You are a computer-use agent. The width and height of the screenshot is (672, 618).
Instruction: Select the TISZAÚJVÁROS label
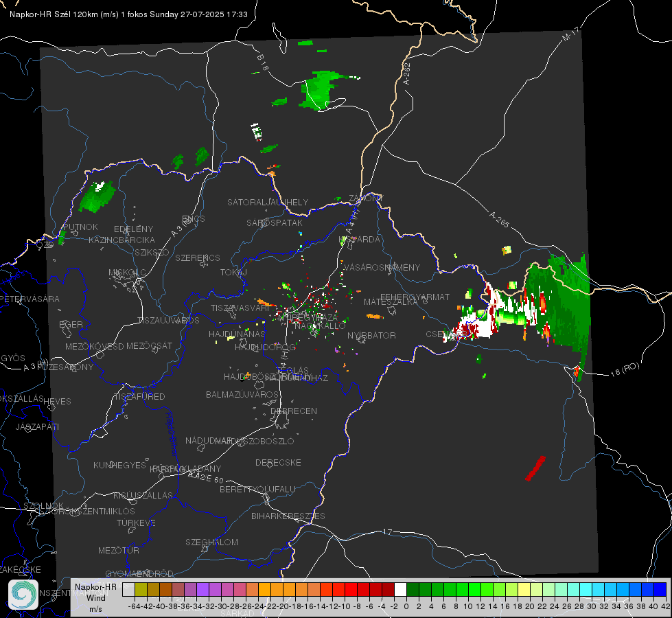(168, 321)
